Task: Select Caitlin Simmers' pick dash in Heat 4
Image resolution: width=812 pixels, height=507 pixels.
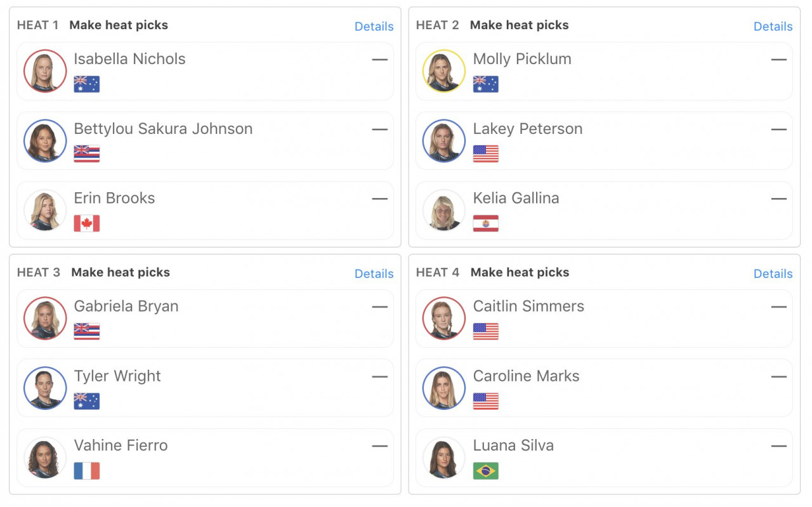Action: click(779, 306)
